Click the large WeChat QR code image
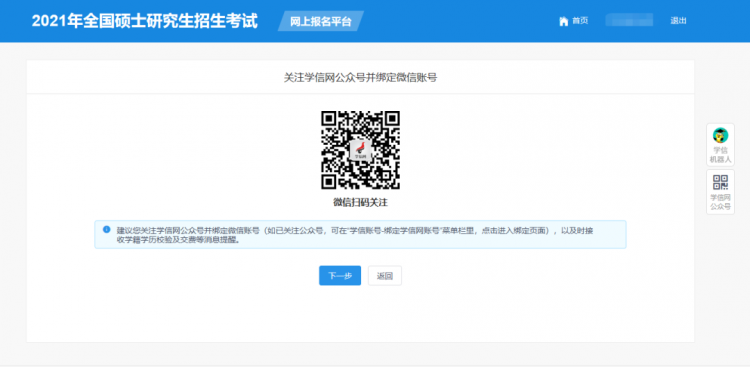 [x=360, y=150]
